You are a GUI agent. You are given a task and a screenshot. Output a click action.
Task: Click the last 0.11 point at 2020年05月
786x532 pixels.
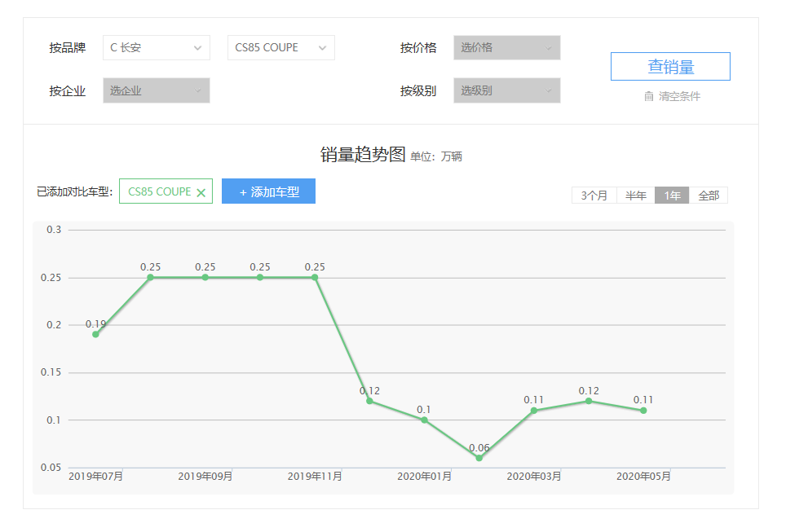click(x=643, y=411)
